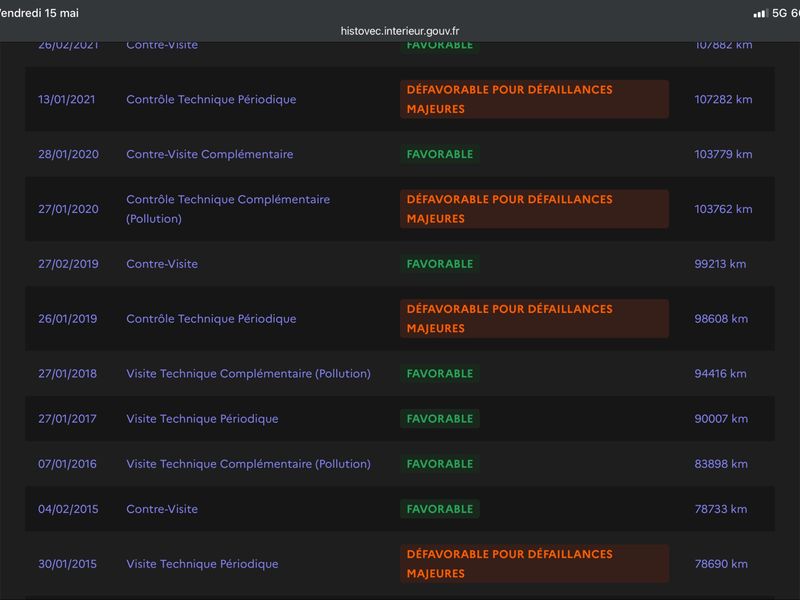Click the Défavorable badge beside 98608 km

(534, 318)
